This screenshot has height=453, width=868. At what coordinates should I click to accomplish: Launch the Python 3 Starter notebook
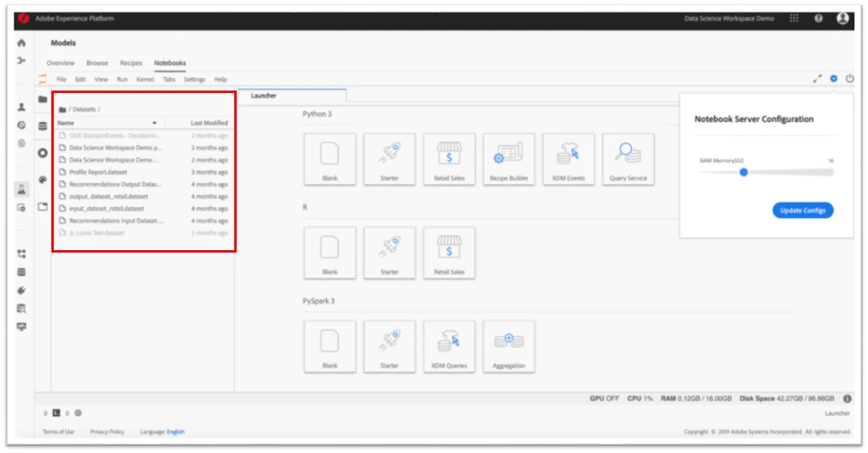390,160
